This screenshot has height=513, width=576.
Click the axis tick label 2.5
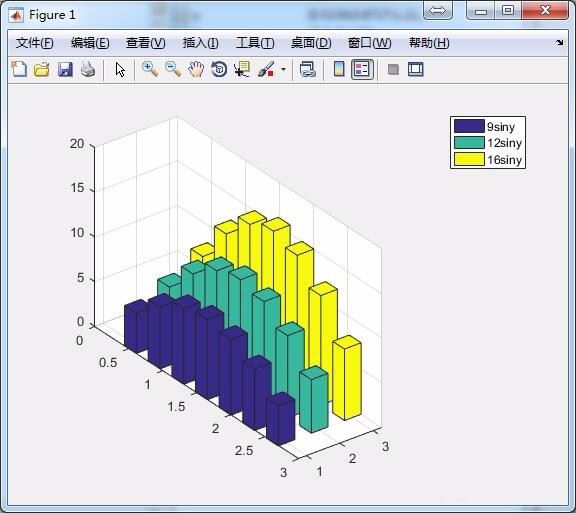(244, 451)
